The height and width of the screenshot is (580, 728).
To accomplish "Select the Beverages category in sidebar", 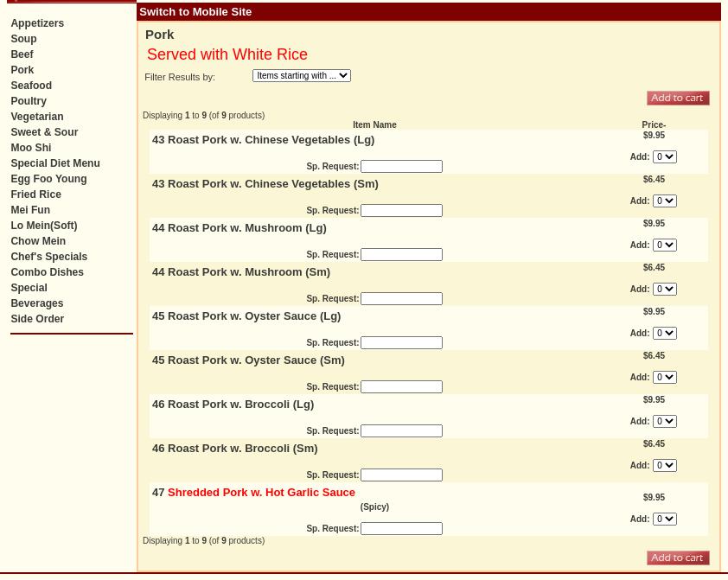I will tap(36, 304).
